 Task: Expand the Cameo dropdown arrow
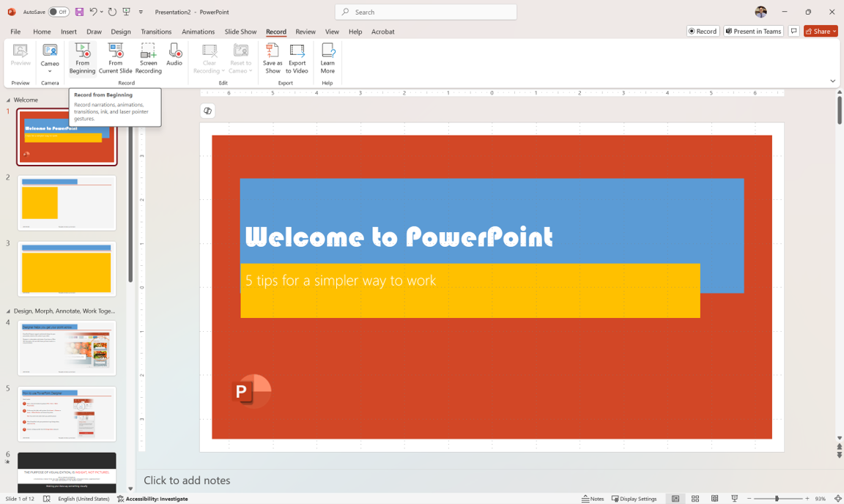[x=50, y=72]
